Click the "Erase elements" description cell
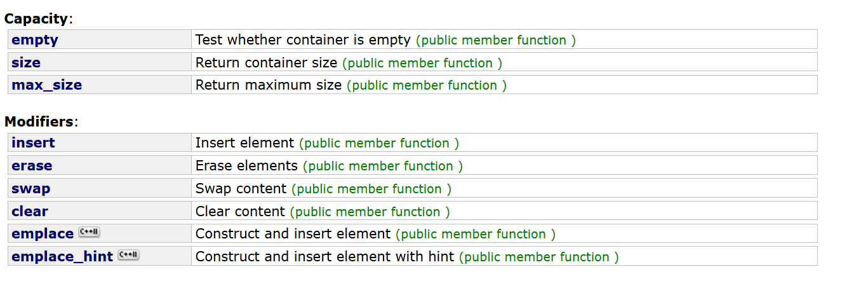The height and width of the screenshot is (281, 868). coord(246,166)
